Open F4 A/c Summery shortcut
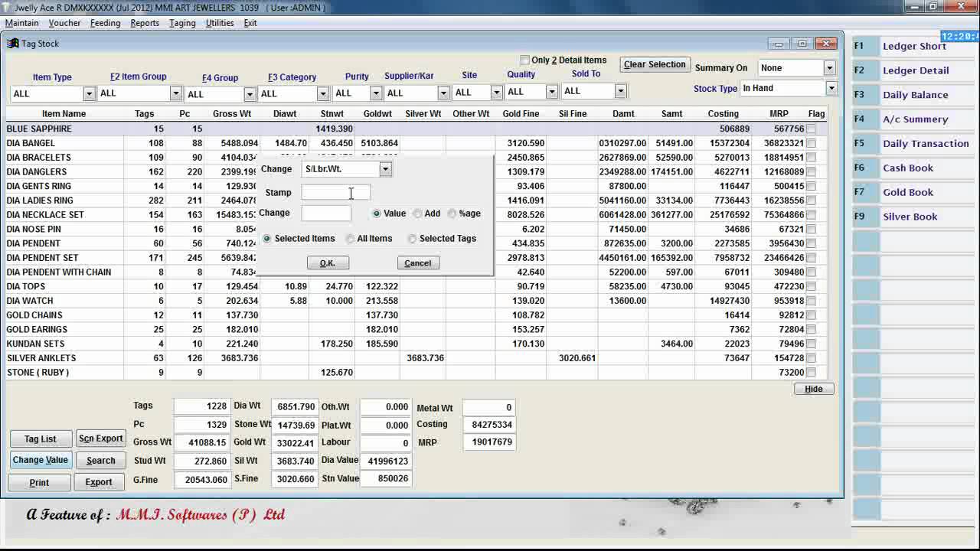The width and height of the screenshot is (980, 551). (x=915, y=119)
